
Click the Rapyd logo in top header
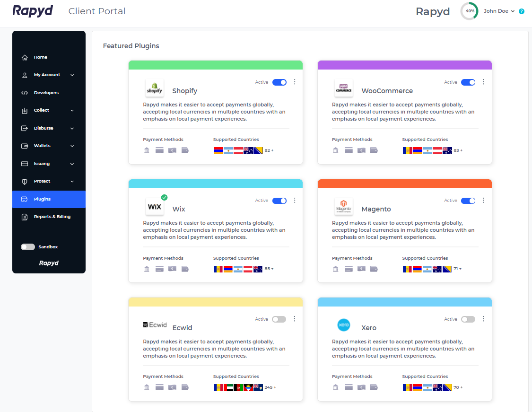pyautogui.click(x=33, y=11)
